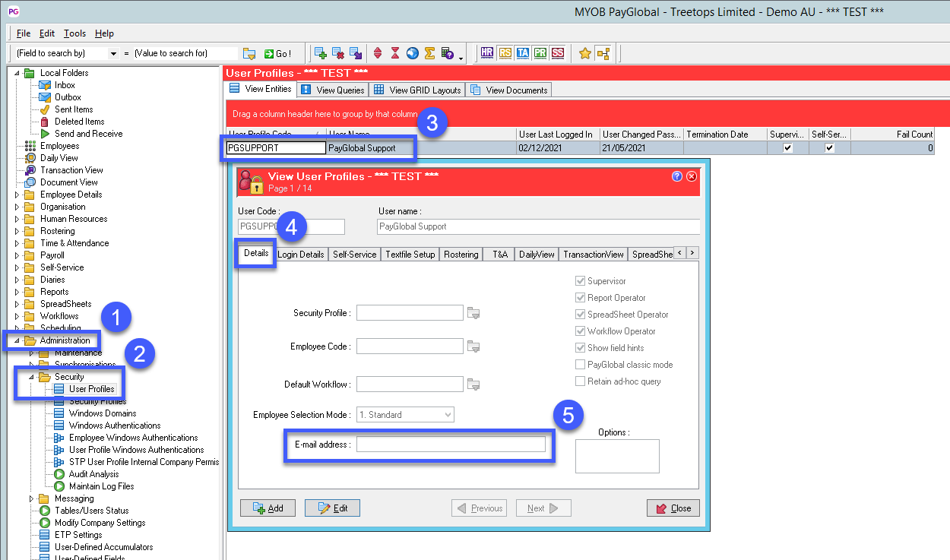Screen dimensions: 950x560
Task: Click the help icon in View User Profiles
Action: pos(677,176)
